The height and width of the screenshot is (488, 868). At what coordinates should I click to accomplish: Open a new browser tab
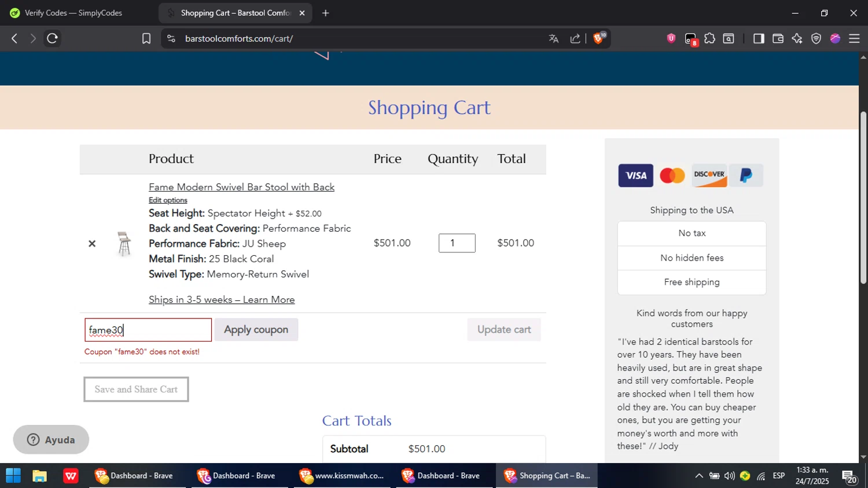[326, 13]
